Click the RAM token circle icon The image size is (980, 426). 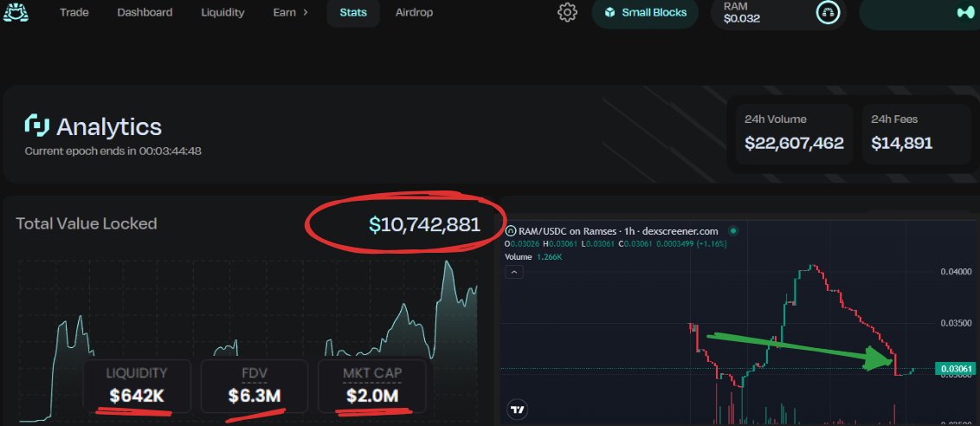828,12
